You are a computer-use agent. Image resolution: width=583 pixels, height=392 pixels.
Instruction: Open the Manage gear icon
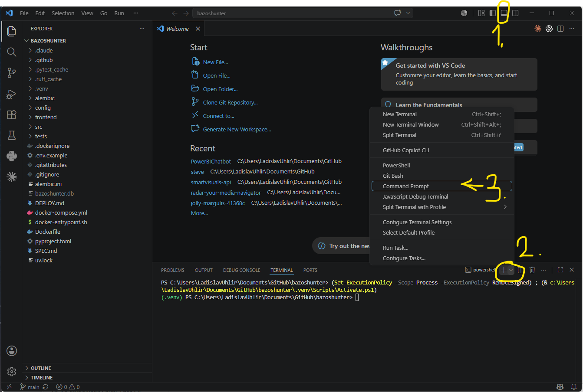(12, 372)
